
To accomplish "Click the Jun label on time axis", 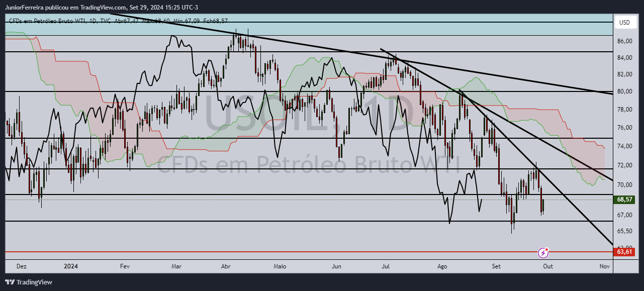I will pyautogui.click(x=337, y=266).
